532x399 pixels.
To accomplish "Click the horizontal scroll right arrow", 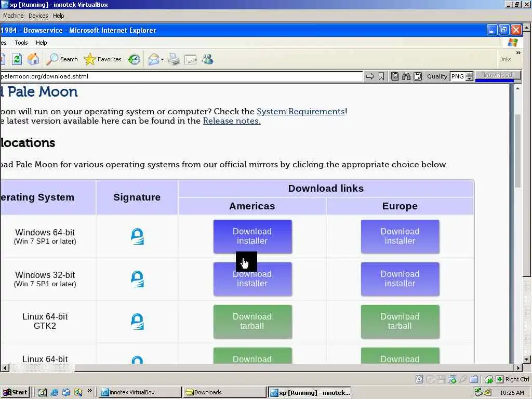I will 518,368.
